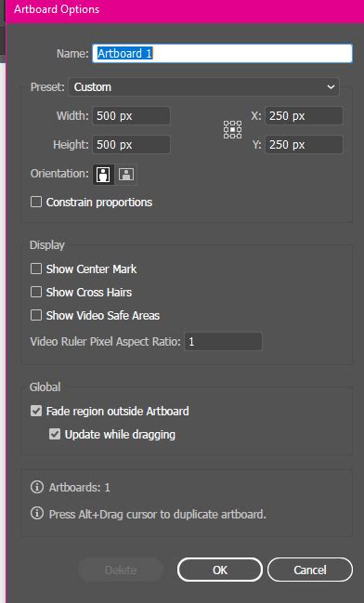Click the Y position field
Image resolution: width=364 pixels, height=603 pixels.
coord(304,145)
